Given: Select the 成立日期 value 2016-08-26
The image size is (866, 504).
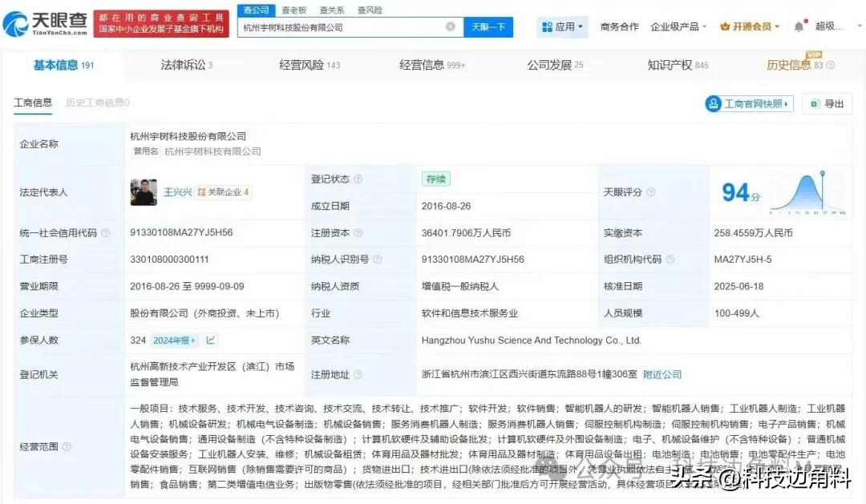Looking at the screenshot, I should (x=447, y=206).
